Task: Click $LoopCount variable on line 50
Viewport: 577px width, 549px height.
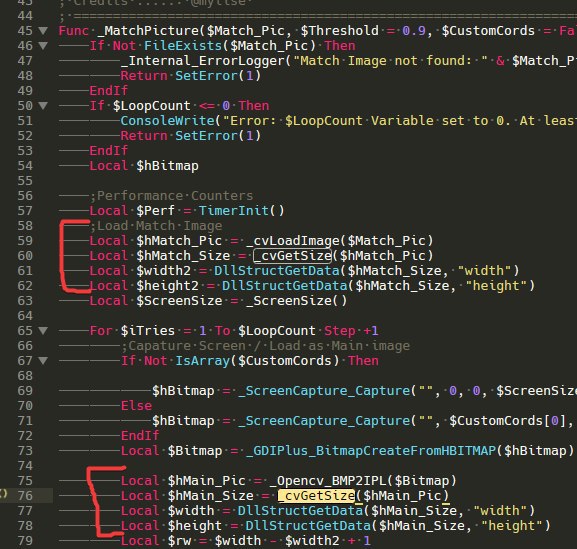Action: (152, 106)
